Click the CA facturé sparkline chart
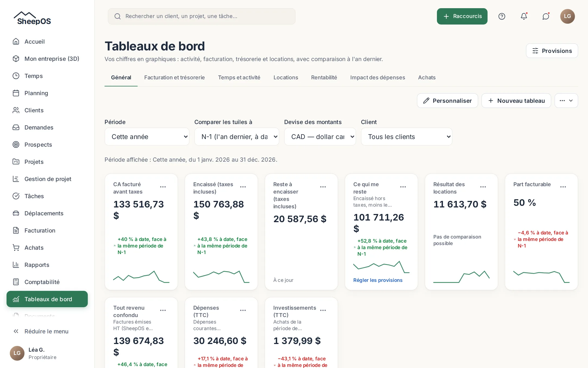This screenshot has height=368, width=588. 141,276
